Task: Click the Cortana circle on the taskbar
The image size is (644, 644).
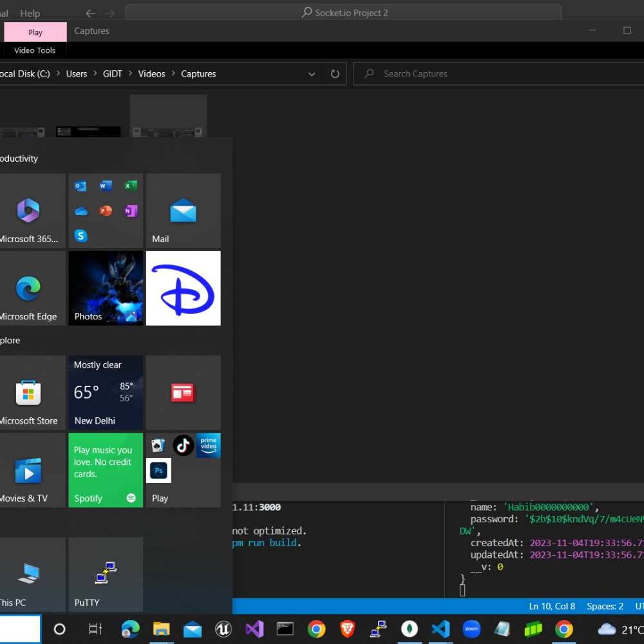Action: tap(59, 629)
